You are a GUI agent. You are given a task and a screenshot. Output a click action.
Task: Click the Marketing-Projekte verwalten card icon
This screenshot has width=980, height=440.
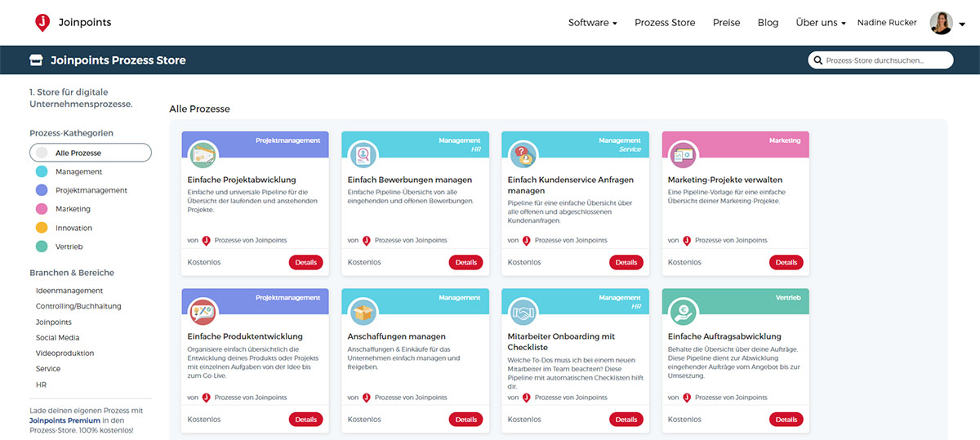click(x=683, y=154)
